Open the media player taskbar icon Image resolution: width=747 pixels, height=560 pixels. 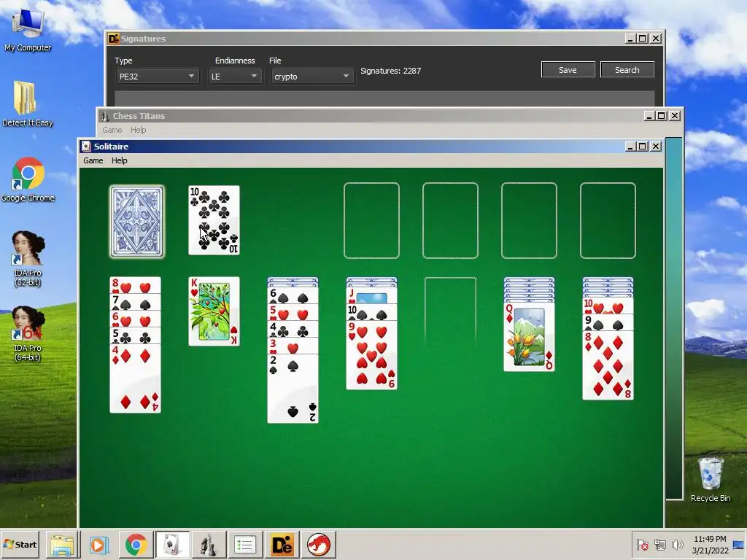coord(99,545)
